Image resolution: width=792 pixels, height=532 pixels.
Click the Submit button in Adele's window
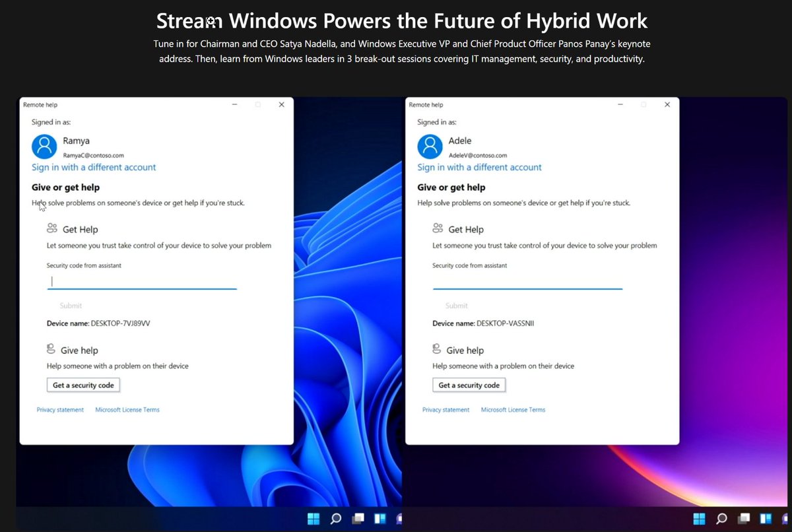pyautogui.click(x=457, y=306)
